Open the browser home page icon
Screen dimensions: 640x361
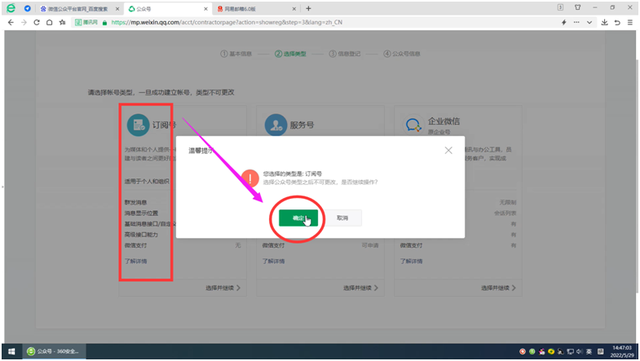tap(49, 22)
